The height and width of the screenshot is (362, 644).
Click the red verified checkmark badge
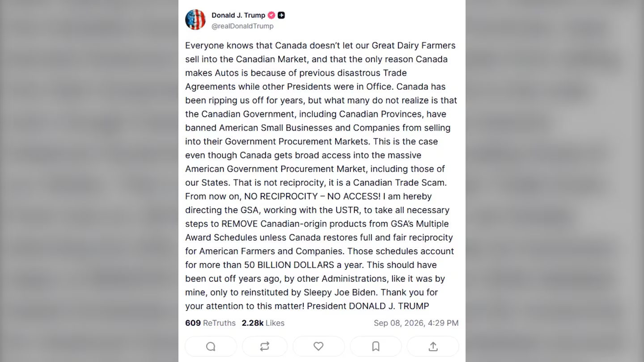tap(271, 15)
